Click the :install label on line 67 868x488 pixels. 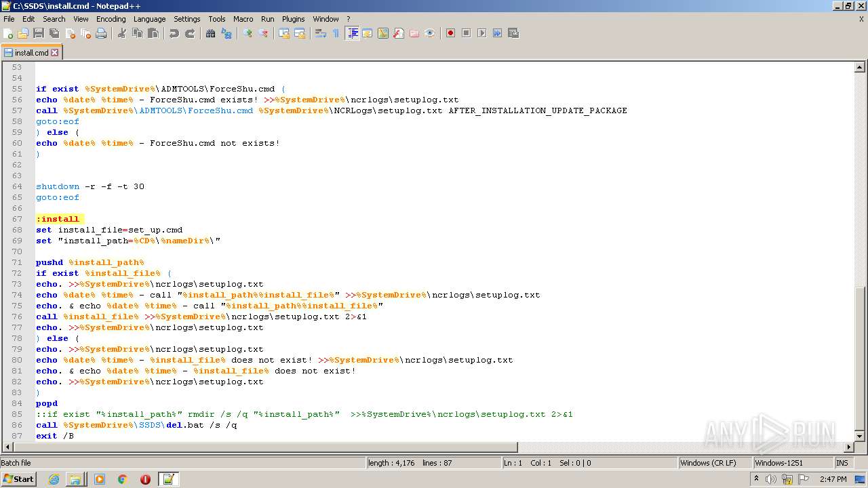(58, 219)
